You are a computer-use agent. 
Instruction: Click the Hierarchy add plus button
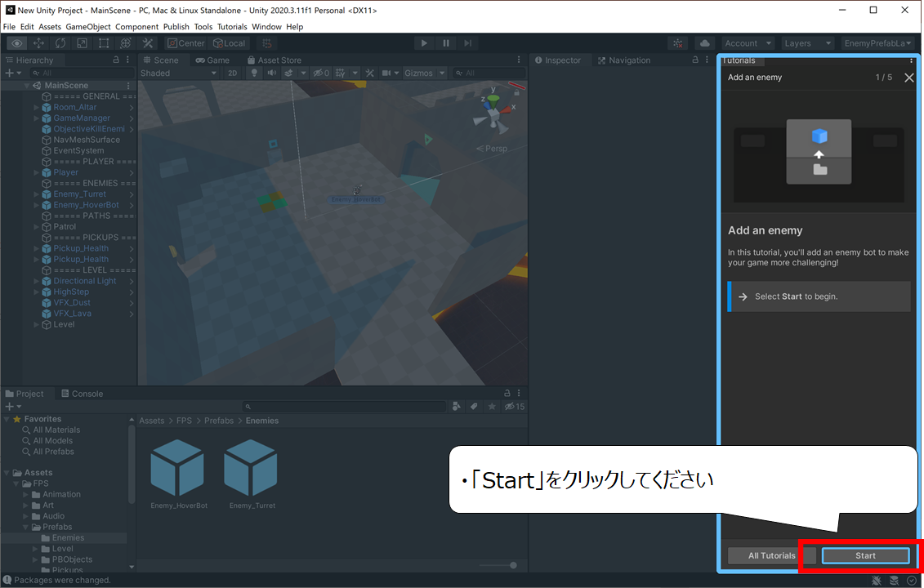12,73
